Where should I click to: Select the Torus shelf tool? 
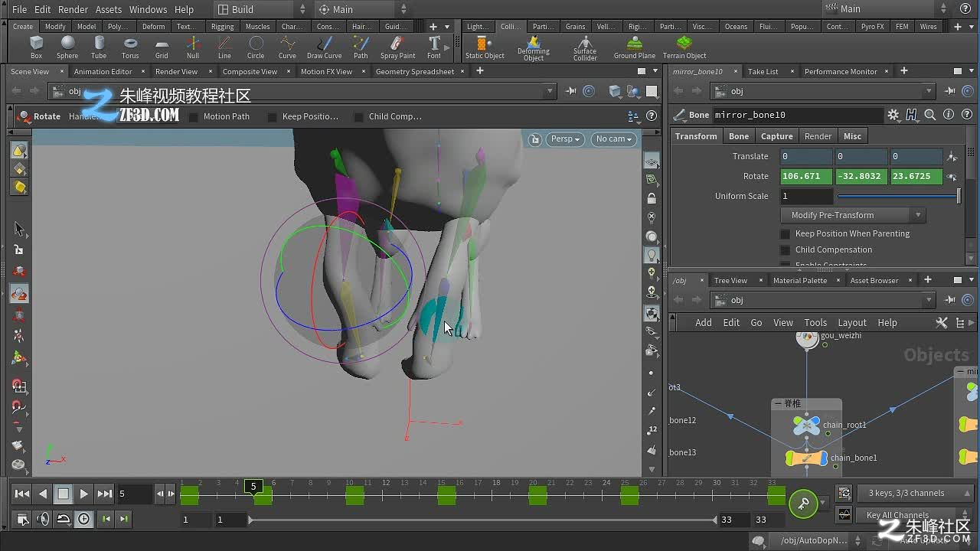click(130, 47)
